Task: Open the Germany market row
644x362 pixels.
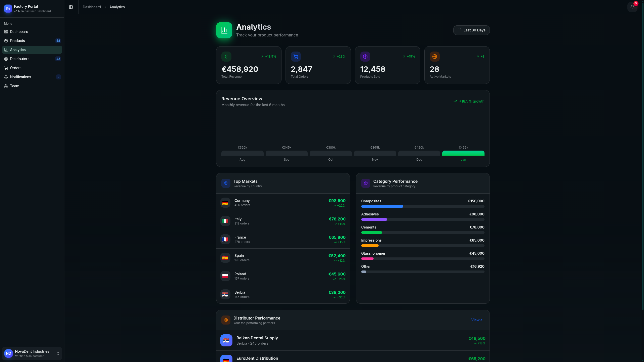Action: (283, 203)
